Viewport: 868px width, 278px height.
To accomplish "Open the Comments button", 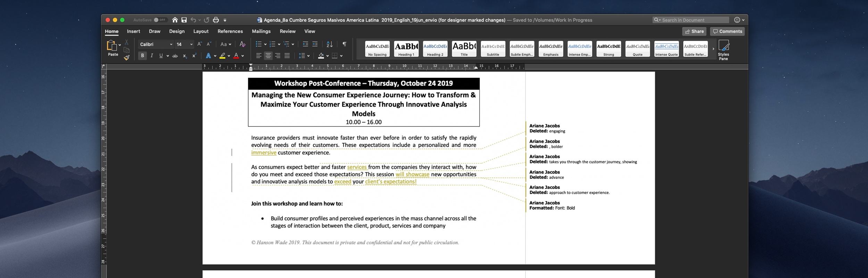I will click(x=727, y=31).
